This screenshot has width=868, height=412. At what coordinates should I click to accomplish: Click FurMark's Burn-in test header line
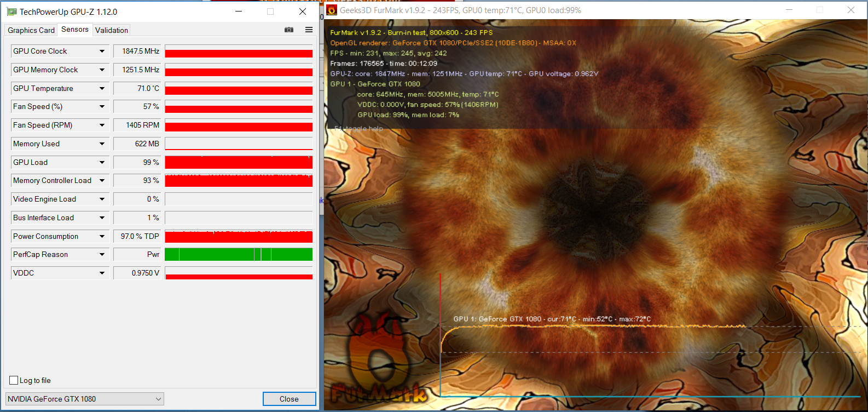pos(412,32)
